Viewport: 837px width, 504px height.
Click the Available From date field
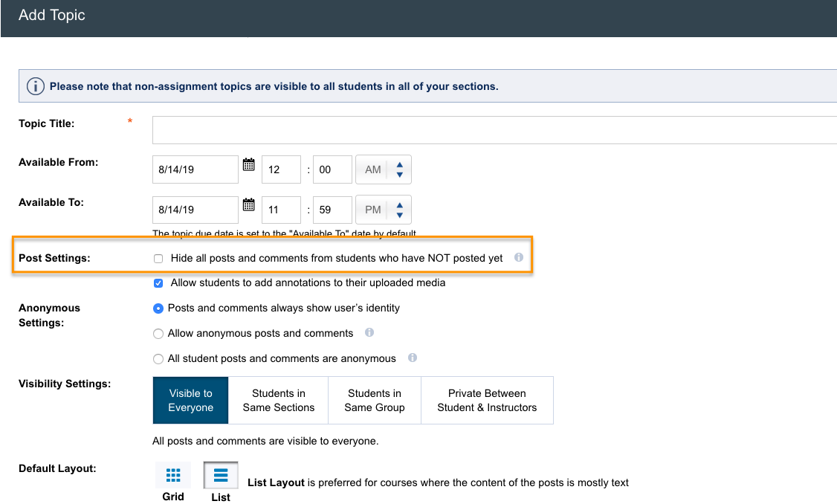point(195,169)
